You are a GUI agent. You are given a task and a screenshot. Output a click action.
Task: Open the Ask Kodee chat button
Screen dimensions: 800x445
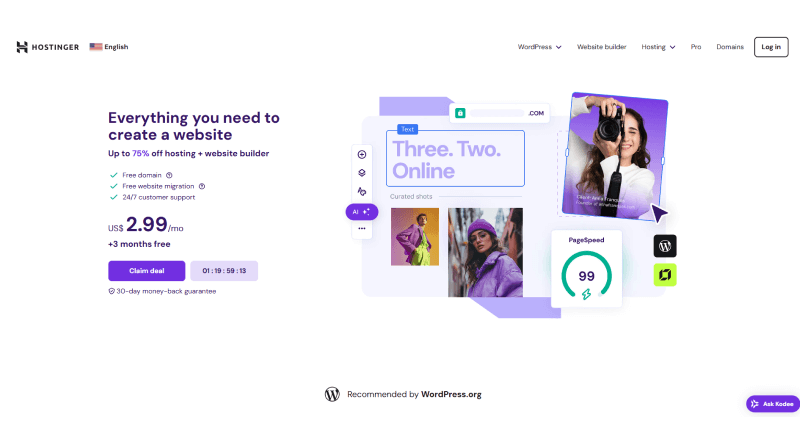(x=772, y=404)
